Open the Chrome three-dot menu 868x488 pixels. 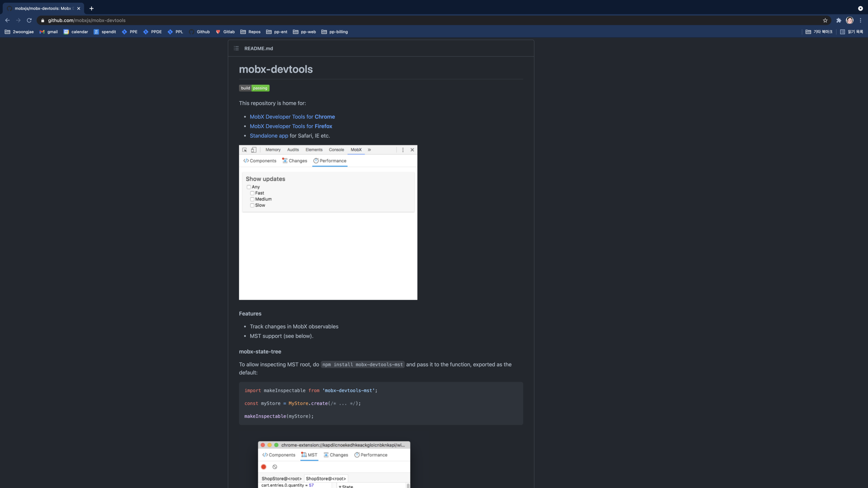(x=860, y=21)
